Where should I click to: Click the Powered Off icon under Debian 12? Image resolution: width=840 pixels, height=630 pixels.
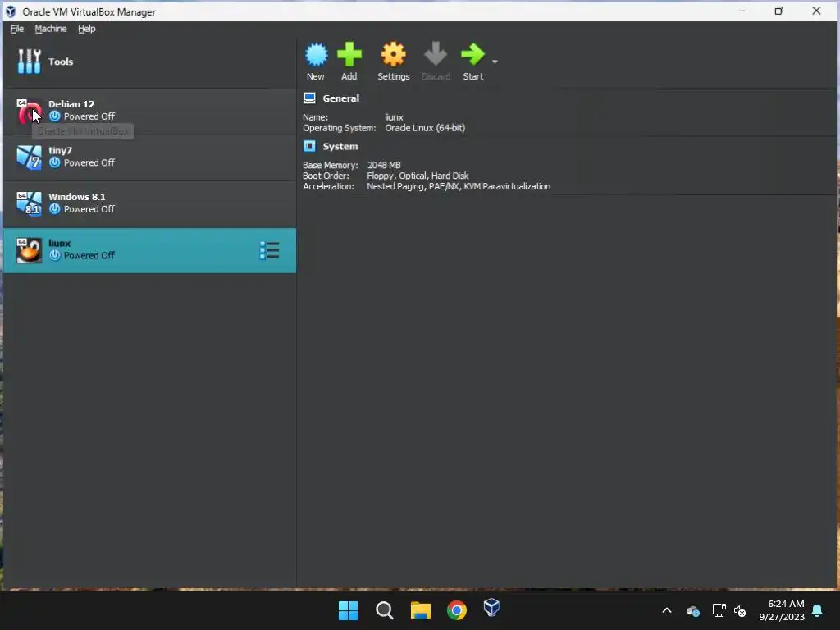point(55,116)
